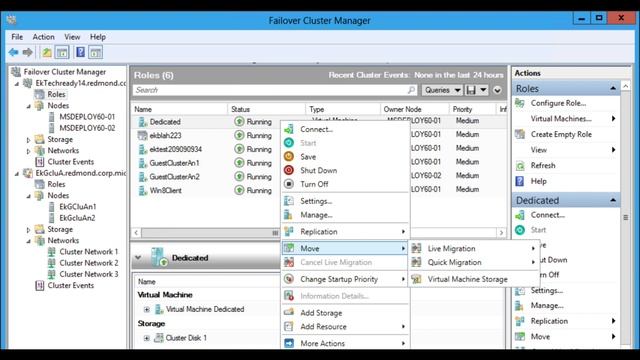This screenshot has height=360, width=640.
Task: Choose Move in the context menu
Action: pos(345,248)
